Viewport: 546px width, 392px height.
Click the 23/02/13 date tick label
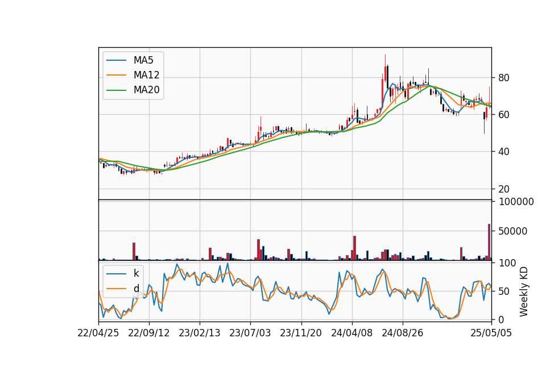[x=200, y=333]
